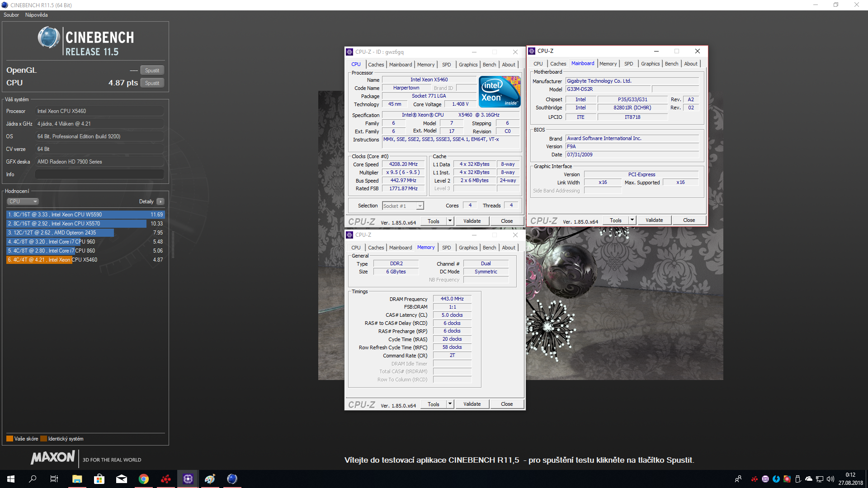This screenshot has width=868, height=488.
Task: Click DRAM Frequency value 443.0 MHz
Action: click(x=452, y=299)
